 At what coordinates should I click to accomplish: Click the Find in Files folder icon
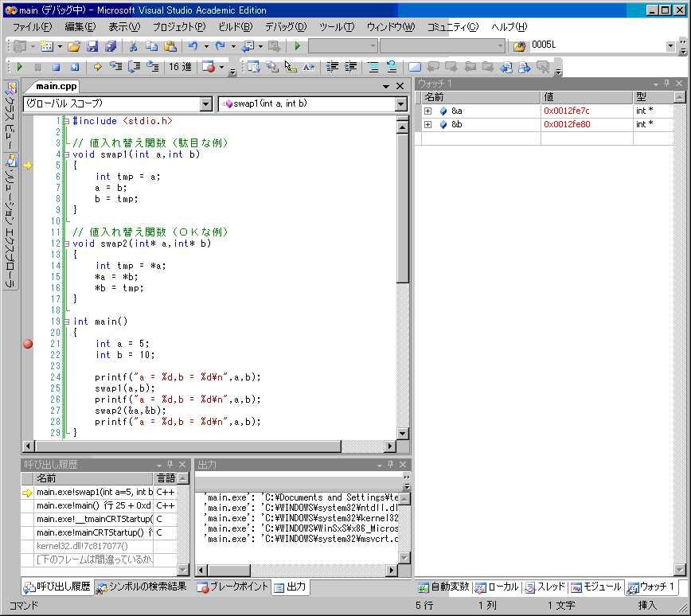[x=520, y=46]
